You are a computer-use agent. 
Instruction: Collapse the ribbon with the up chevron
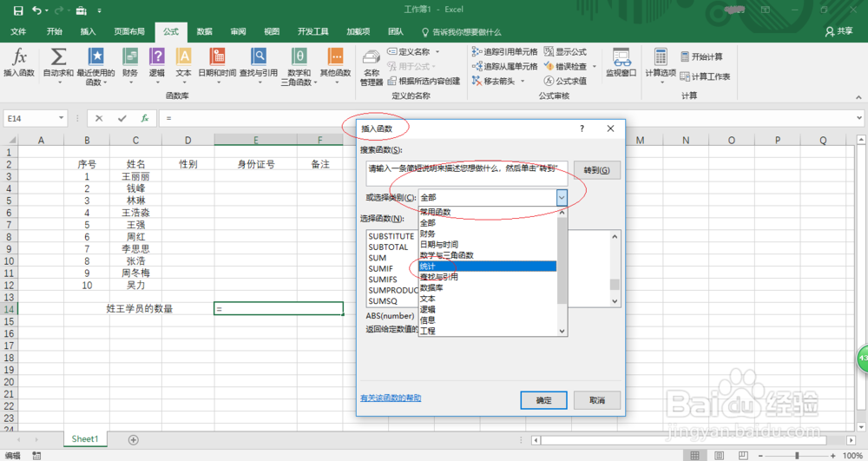(858, 97)
